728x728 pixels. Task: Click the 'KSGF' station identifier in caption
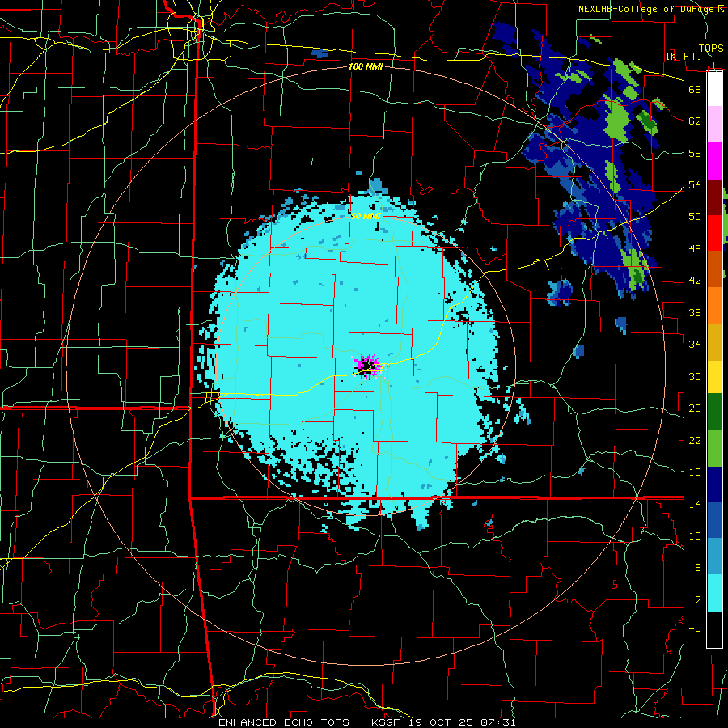(x=387, y=722)
